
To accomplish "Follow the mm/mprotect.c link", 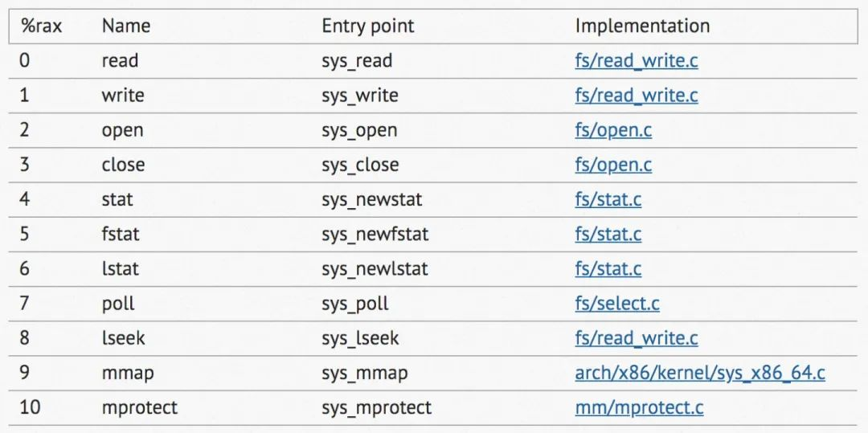I will [639, 407].
